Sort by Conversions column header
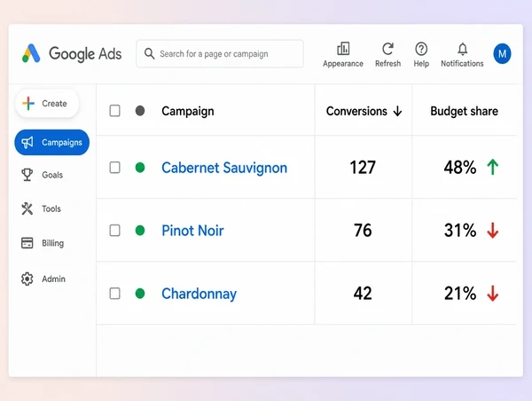The image size is (532, 401). tap(356, 111)
